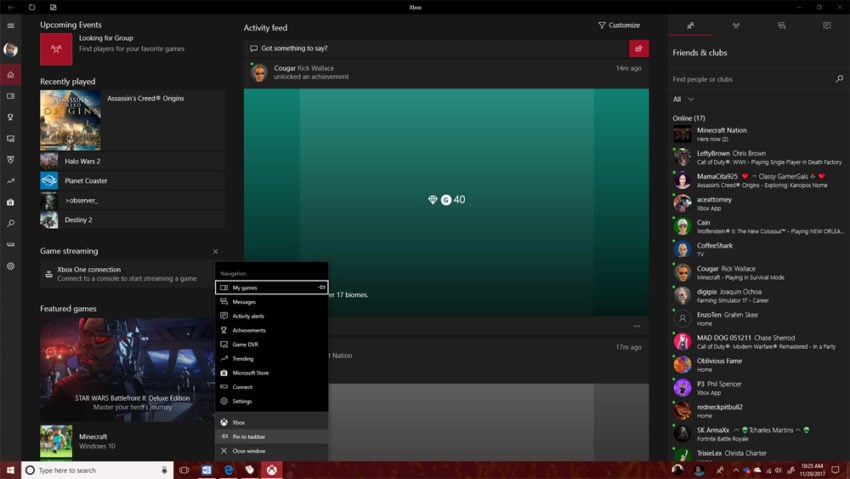The width and height of the screenshot is (850, 479).
Task: Open the Looking for Group red tile
Action: pyautogui.click(x=56, y=49)
